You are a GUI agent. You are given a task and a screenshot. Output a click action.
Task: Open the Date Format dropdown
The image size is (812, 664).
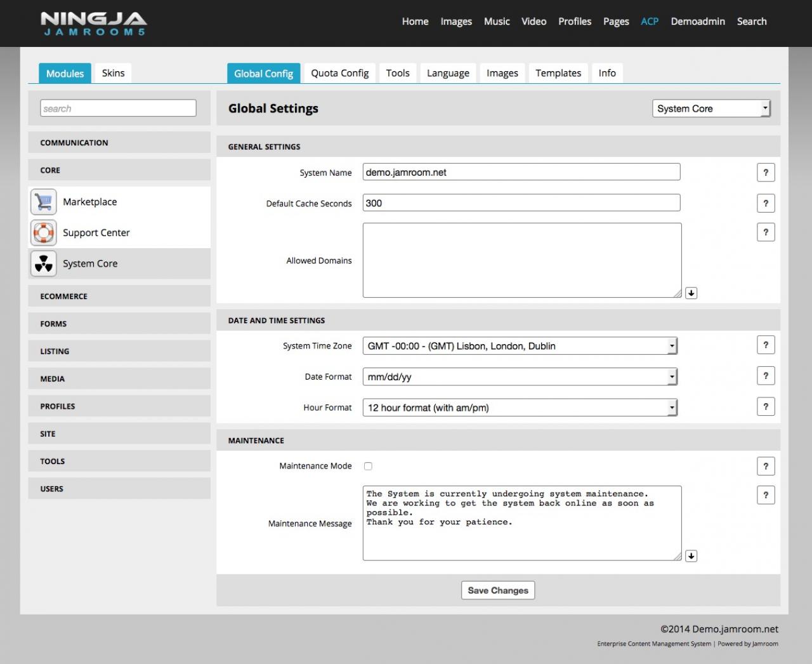[x=520, y=377]
